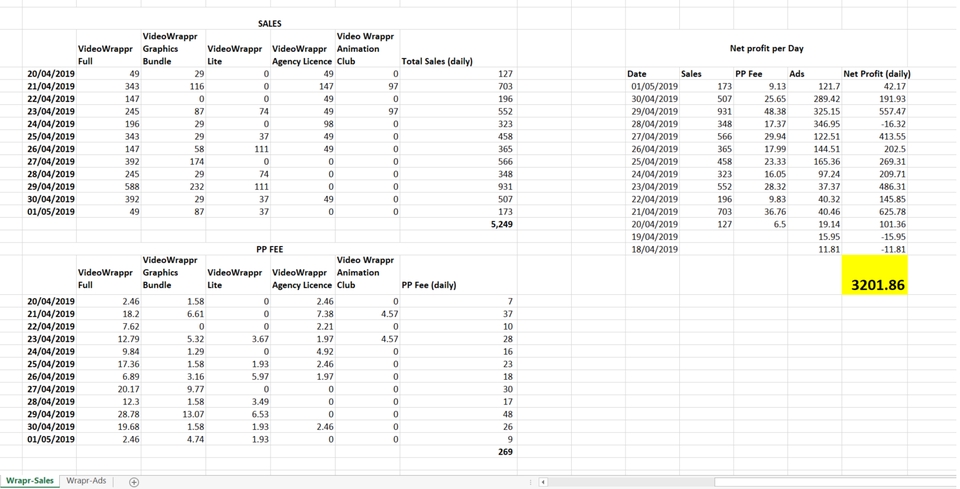Select 01/05/2019 date in Net profit table
Screen dimensions: 960x489
click(652, 86)
